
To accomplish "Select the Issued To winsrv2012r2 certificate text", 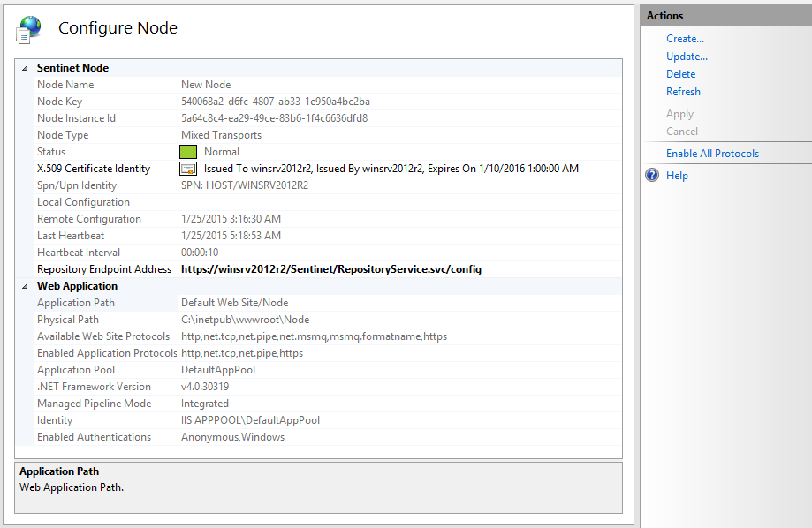I will pyautogui.click(x=391, y=169).
